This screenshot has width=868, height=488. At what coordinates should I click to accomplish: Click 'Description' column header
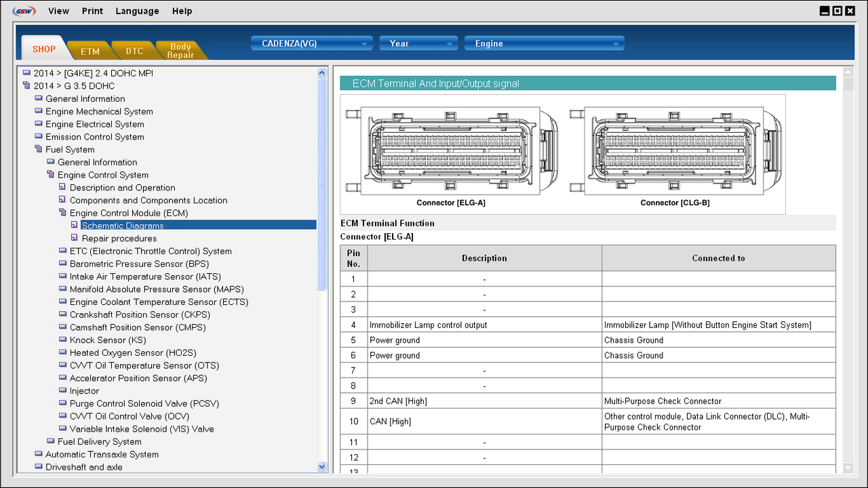pos(484,258)
